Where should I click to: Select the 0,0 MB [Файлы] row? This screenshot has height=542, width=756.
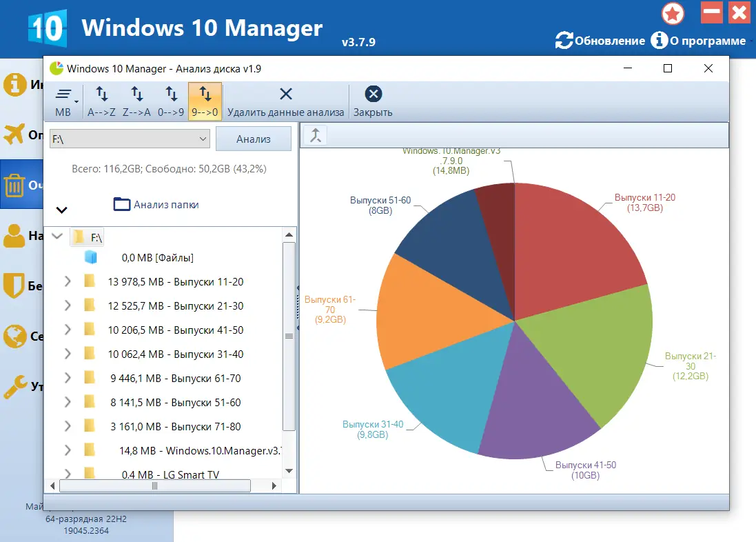click(158, 258)
